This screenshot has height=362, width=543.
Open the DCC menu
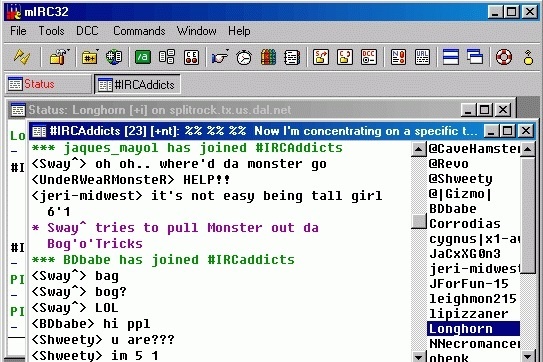(87, 31)
